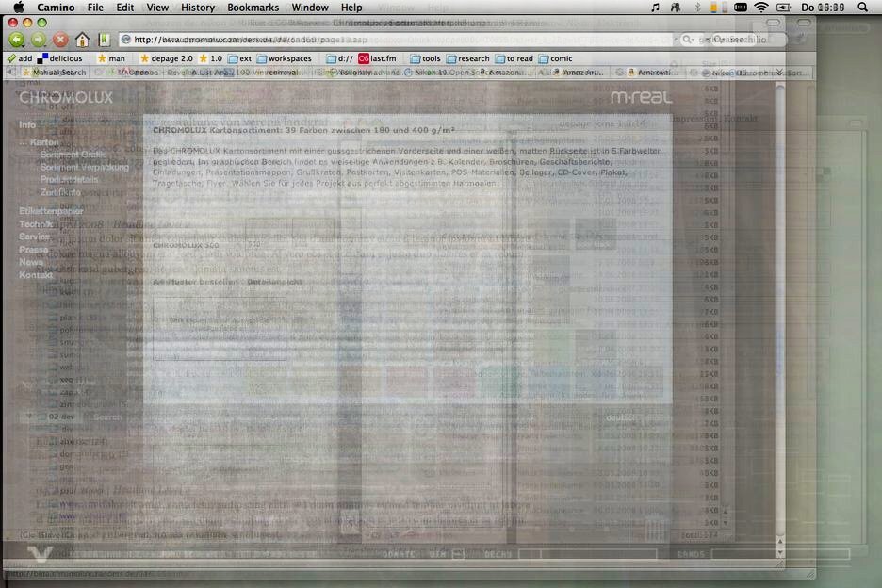
Task: Open 'Etikettenpapier' in the sidebar
Action: coord(51,211)
